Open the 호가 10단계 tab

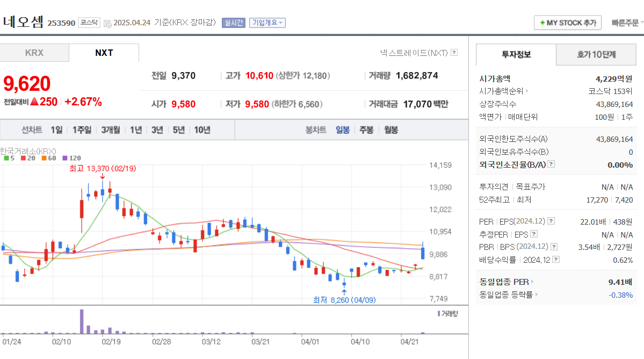click(596, 54)
